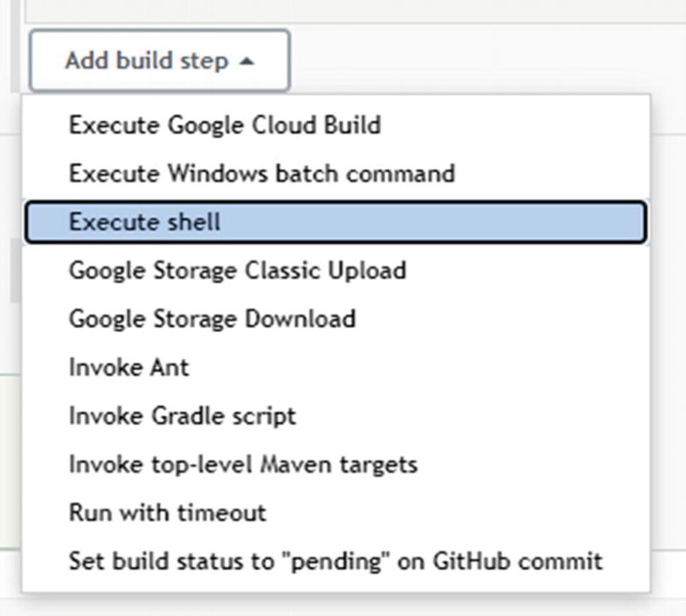
Task: Select Set build status to "pending" on GitHub commit
Action: click(335, 560)
